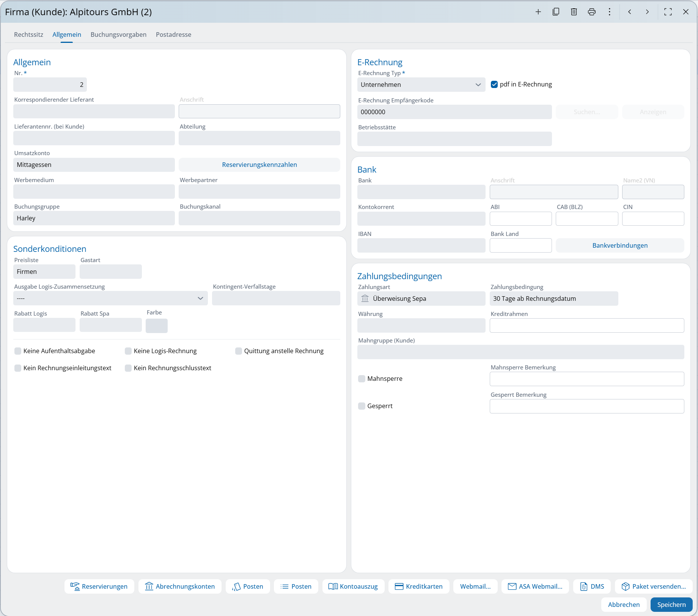Screen dimensions: 698x616
Task: Click the Kreditrahmen input field
Action: click(586, 325)
